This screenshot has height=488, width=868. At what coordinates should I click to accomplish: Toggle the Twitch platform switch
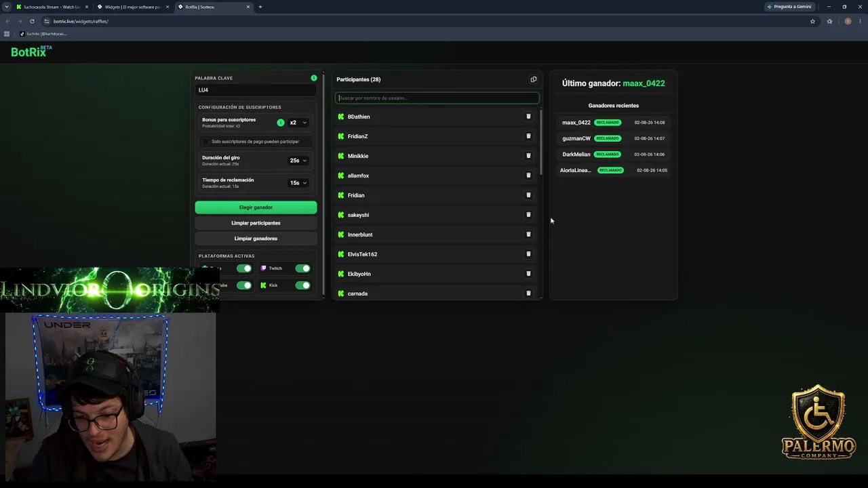tap(302, 268)
